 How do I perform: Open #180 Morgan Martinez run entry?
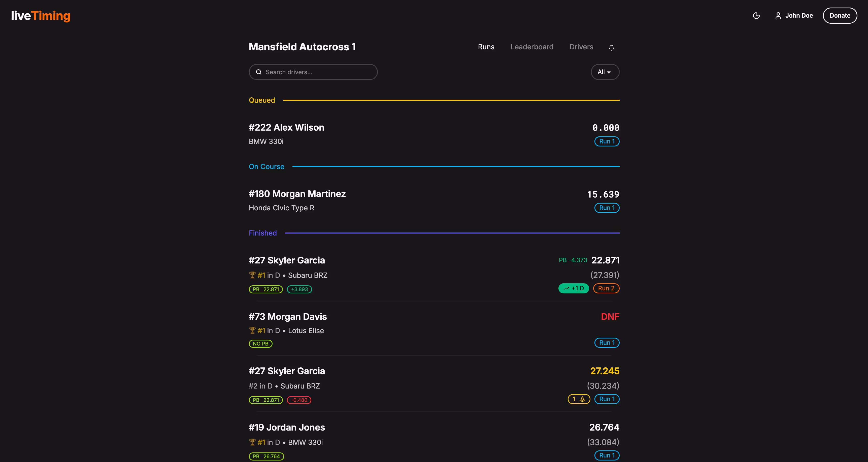[297, 194]
